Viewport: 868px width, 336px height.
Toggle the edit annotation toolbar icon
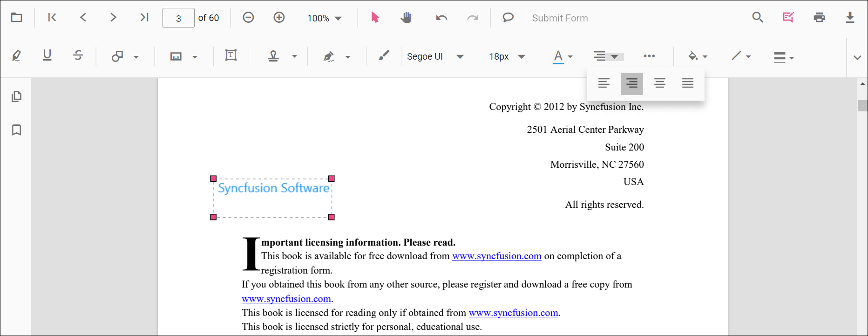pyautogui.click(x=788, y=18)
